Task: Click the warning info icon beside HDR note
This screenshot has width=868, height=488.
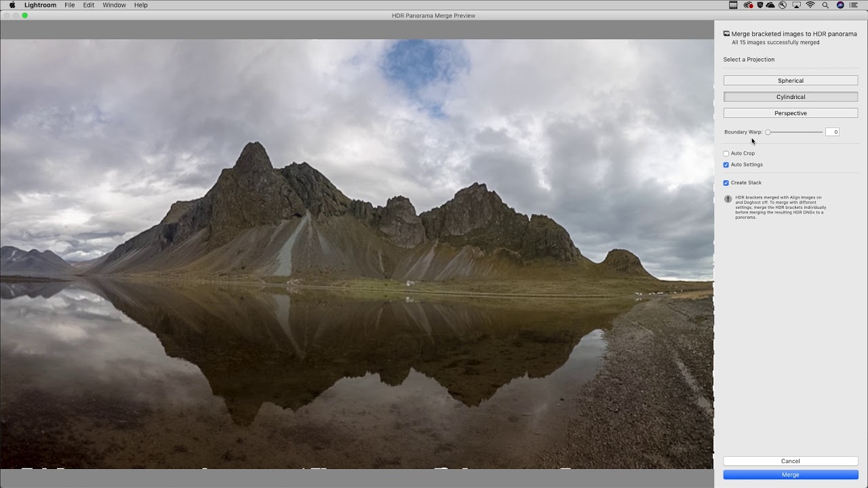Action: [x=728, y=199]
